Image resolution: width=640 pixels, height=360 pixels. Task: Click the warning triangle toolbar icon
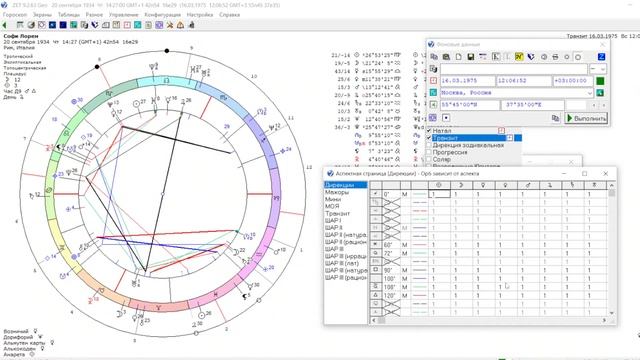coord(180,25)
